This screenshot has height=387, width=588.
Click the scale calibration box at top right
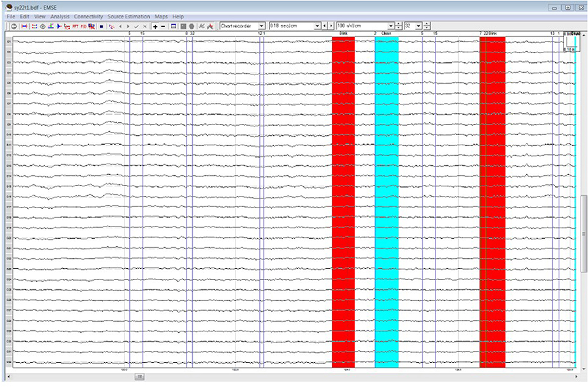coord(571,42)
